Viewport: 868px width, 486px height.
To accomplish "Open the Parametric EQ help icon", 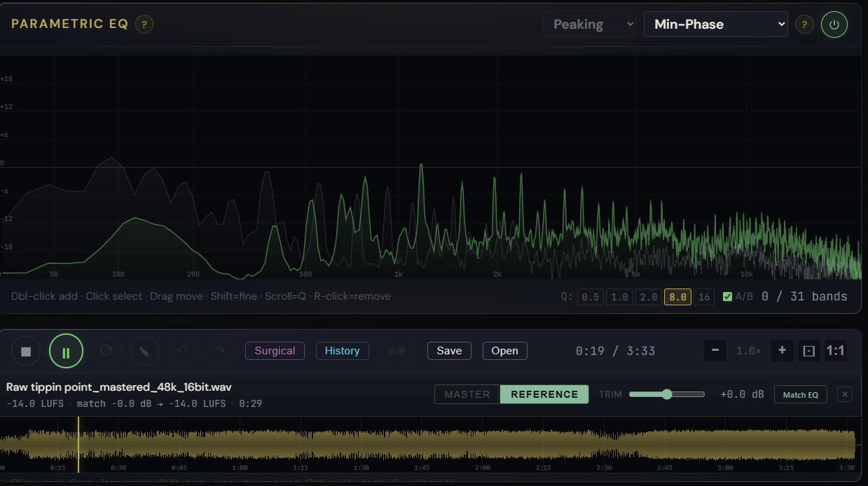I will pos(144,25).
